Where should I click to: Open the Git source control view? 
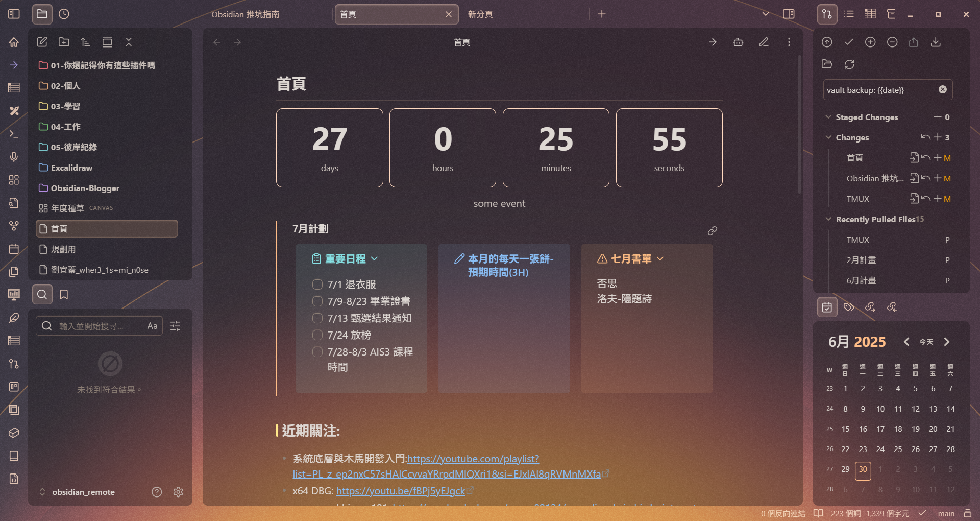coord(827,14)
